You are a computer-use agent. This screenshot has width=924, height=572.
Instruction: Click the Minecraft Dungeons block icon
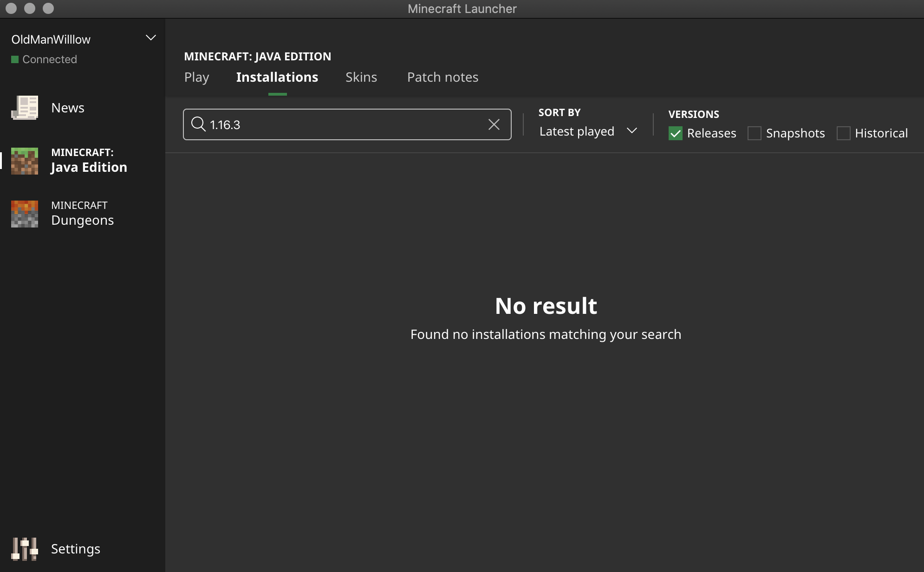(25, 214)
